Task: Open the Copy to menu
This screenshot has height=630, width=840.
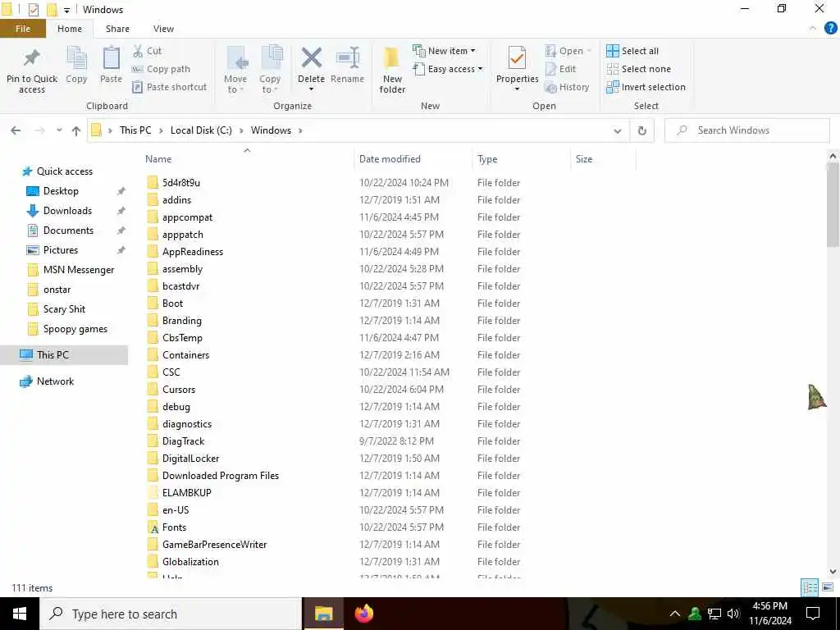Action: pos(270,71)
